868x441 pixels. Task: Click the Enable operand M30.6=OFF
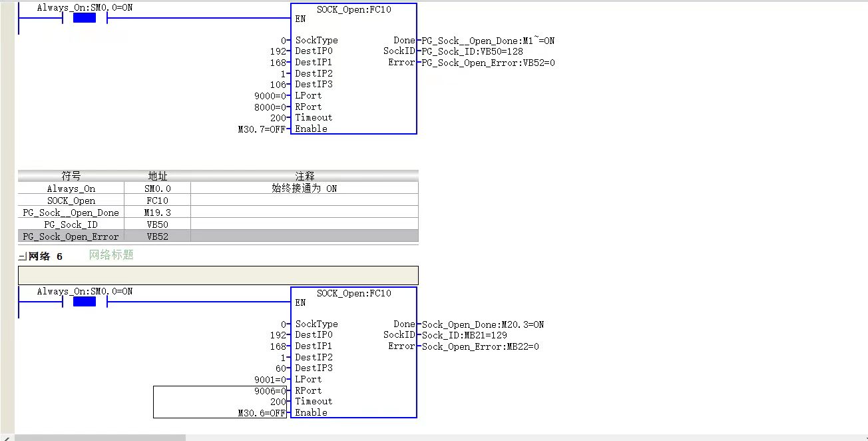point(262,413)
